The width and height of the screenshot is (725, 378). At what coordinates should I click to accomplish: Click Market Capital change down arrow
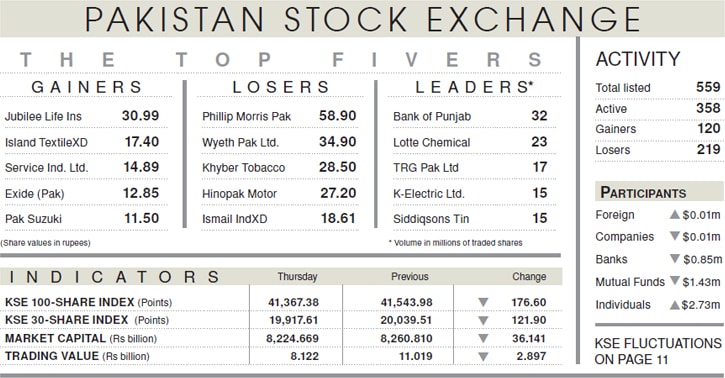483,338
